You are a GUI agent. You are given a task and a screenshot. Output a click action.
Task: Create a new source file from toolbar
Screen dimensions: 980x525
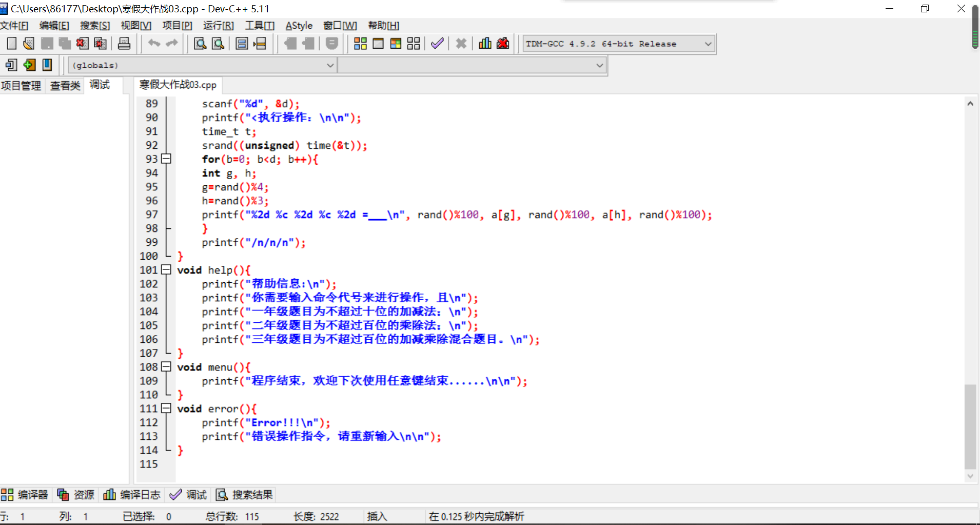tap(11, 44)
